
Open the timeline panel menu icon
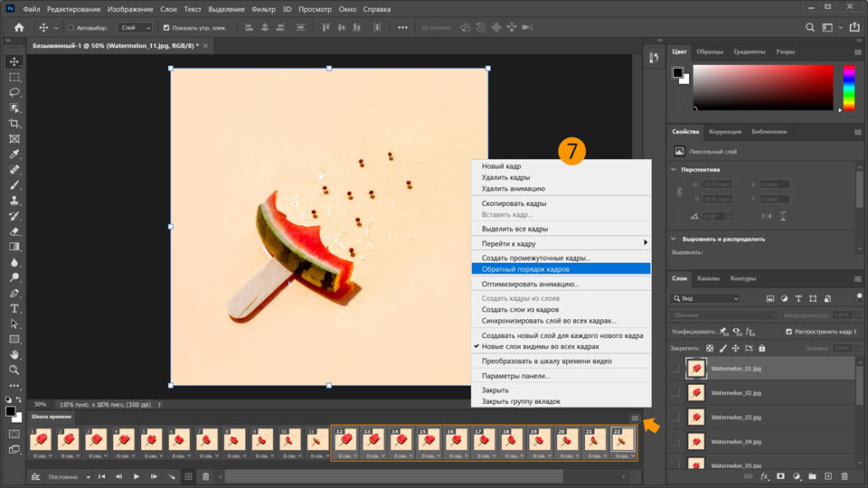[635, 418]
